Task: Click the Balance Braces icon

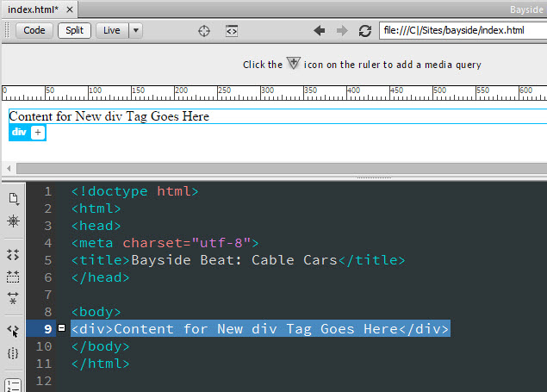Action: click(13, 353)
